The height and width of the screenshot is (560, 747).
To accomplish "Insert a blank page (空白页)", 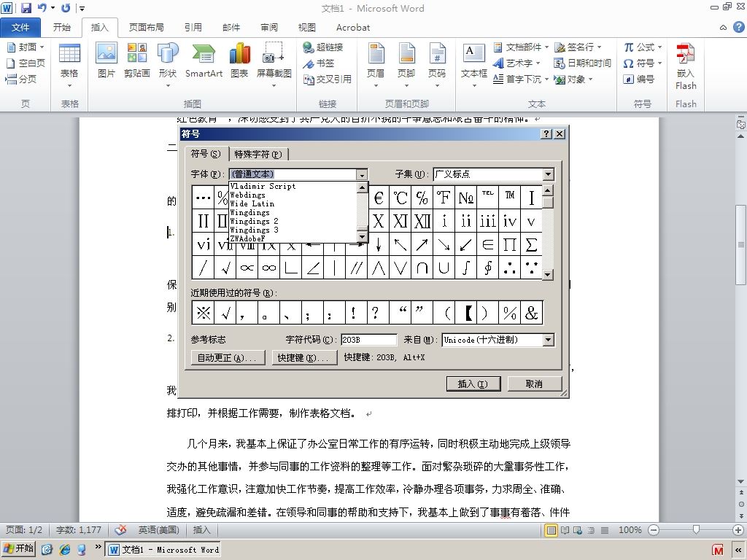I will coord(26,63).
